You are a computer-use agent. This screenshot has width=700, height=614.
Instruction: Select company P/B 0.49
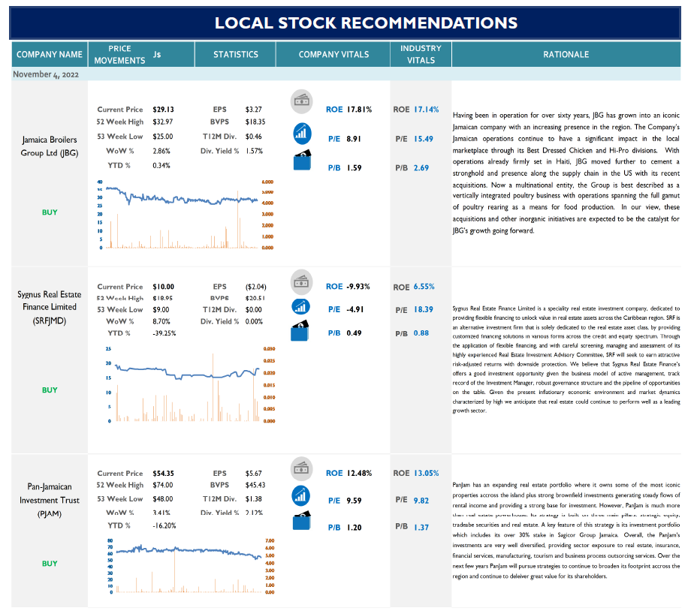(354, 333)
